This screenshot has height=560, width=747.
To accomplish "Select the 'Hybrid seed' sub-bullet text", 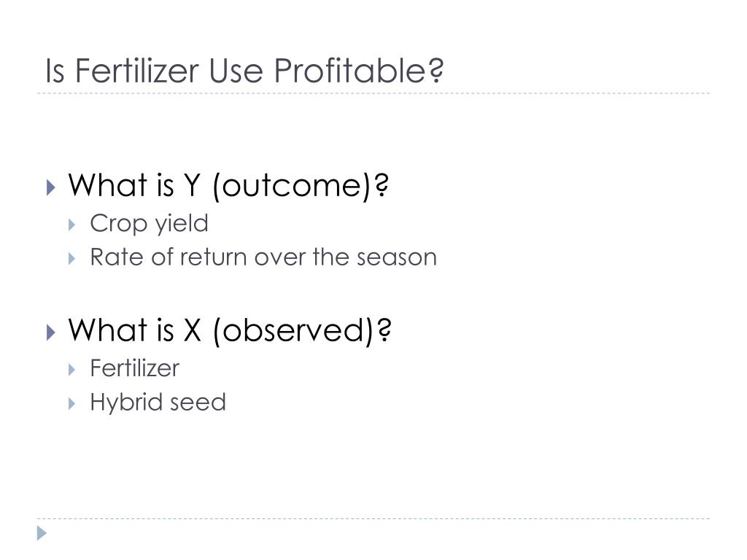I will tap(158, 402).
